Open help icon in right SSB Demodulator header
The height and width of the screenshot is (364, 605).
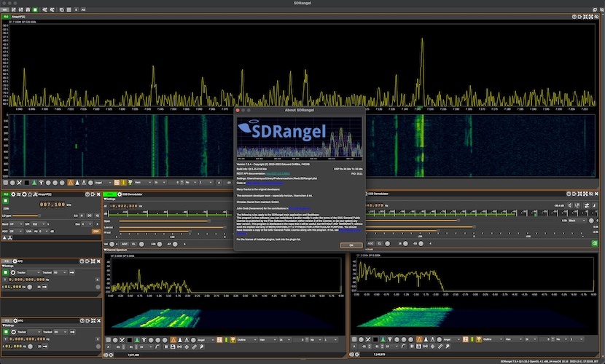(569, 194)
